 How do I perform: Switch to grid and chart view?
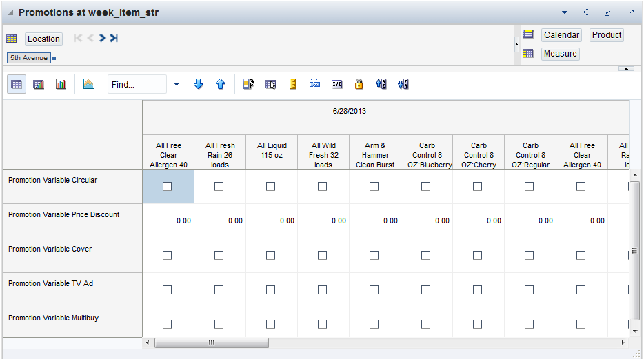coord(39,85)
